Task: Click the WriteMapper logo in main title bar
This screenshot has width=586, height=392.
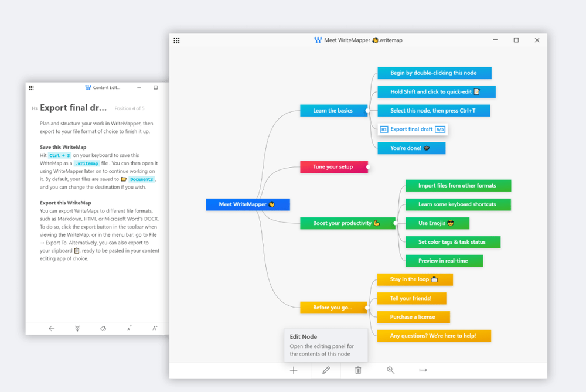Action: click(x=318, y=40)
